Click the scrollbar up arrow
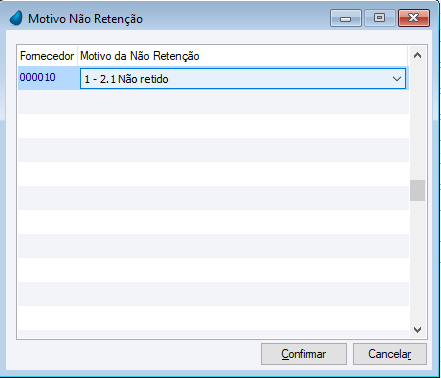Screen dimensions: 441x378 (417, 56)
